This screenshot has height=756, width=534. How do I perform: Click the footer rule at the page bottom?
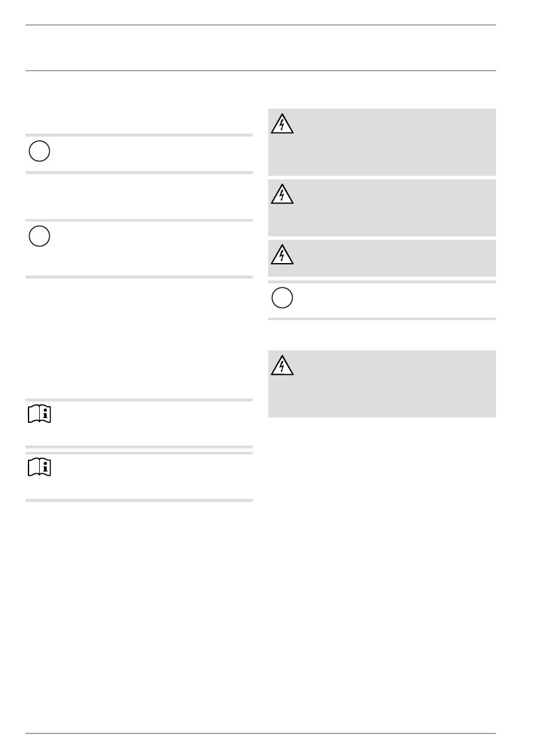tap(260, 733)
